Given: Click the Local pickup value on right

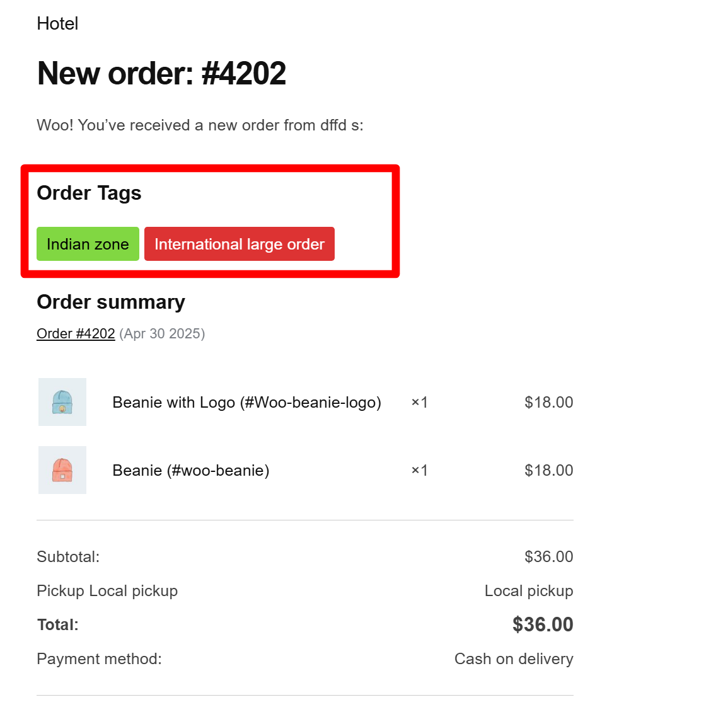Looking at the screenshot, I should (529, 591).
